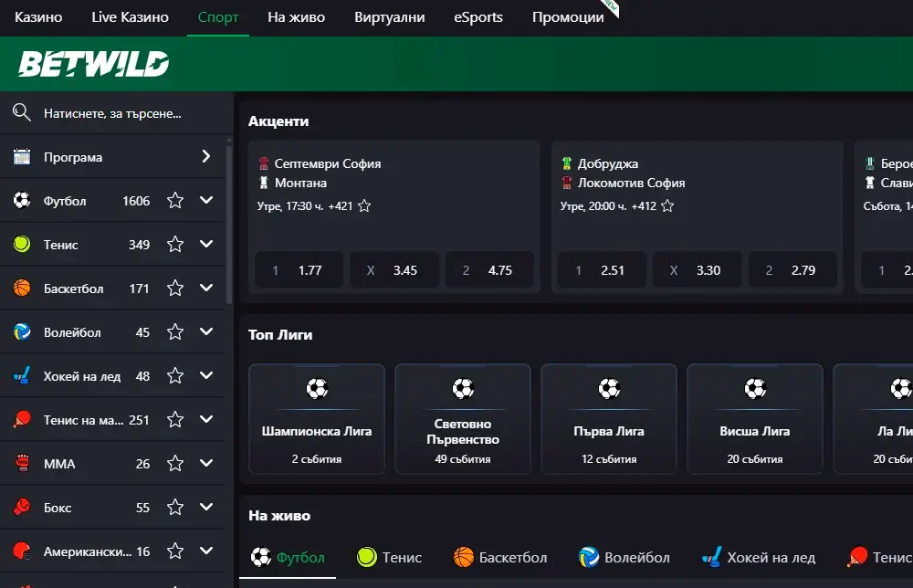
Task: Expand the Тенис на маса category
Action: 206,419
